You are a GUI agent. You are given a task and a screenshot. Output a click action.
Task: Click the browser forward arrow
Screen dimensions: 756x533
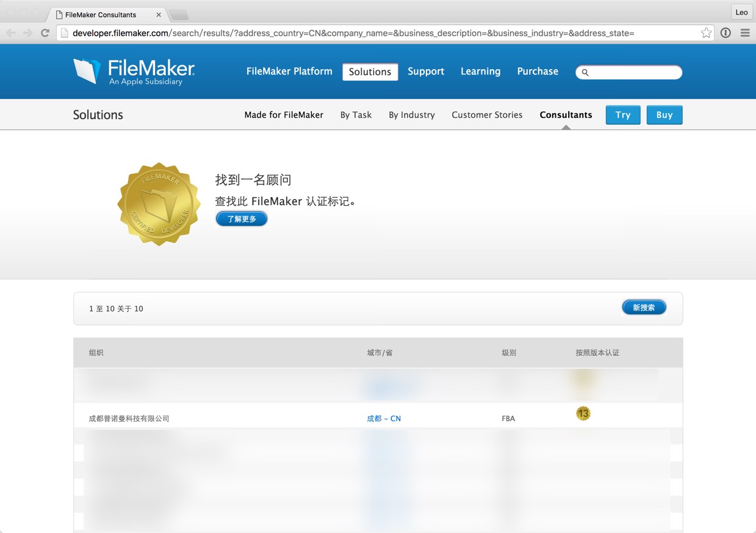point(28,33)
